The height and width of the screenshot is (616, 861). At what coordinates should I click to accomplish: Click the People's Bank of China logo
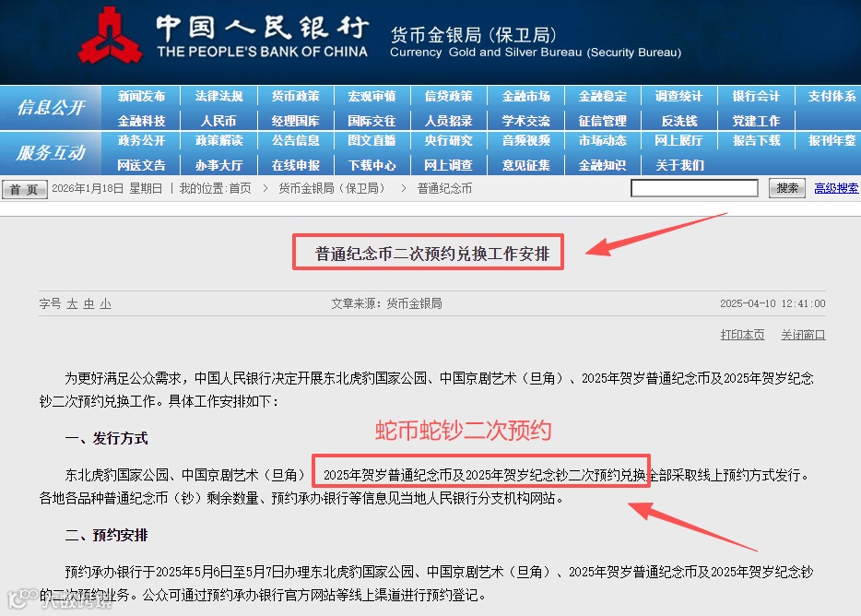pos(110,35)
